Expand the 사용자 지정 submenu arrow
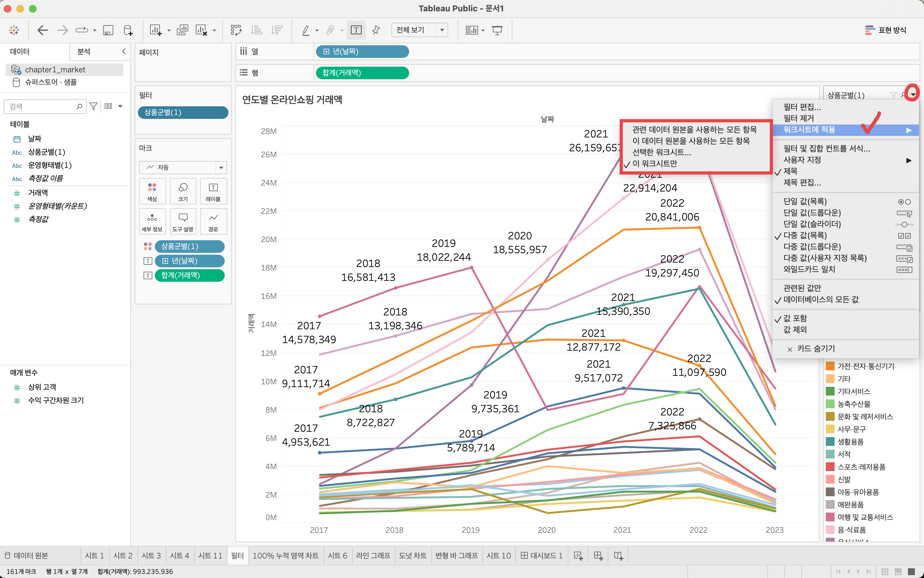This screenshot has width=924, height=578. tap(908, 160)
